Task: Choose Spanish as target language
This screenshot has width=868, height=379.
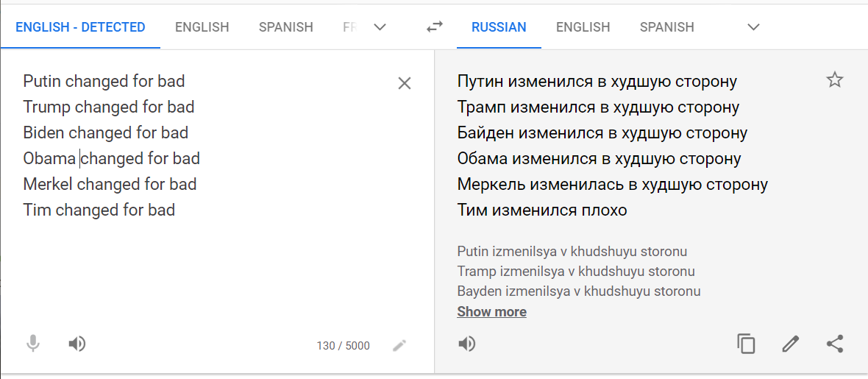Action: point(666,27)
